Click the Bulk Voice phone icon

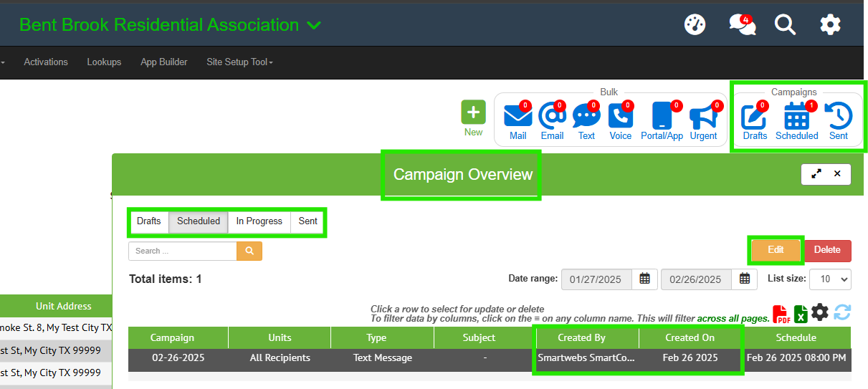(620, 117)
